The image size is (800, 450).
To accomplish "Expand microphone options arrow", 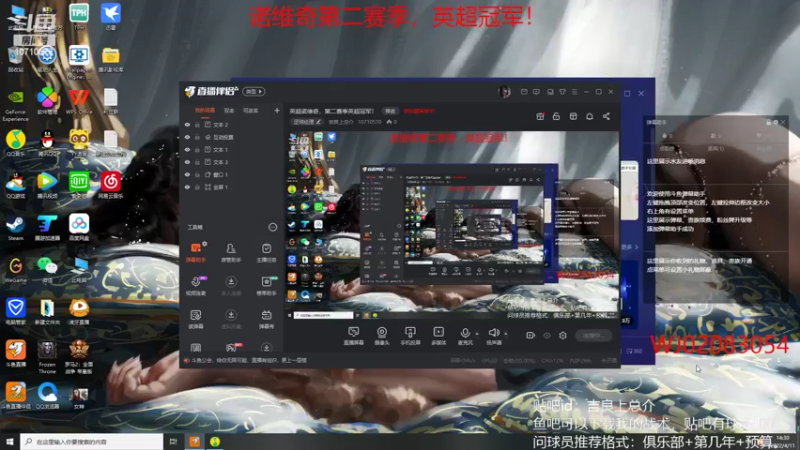I will pyautogui.click(x=477, y=334).
